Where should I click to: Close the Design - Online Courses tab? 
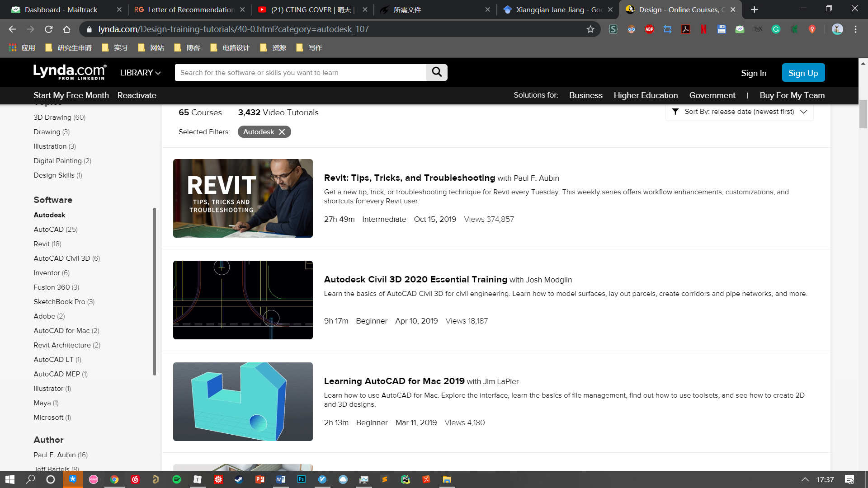[733, 9]
